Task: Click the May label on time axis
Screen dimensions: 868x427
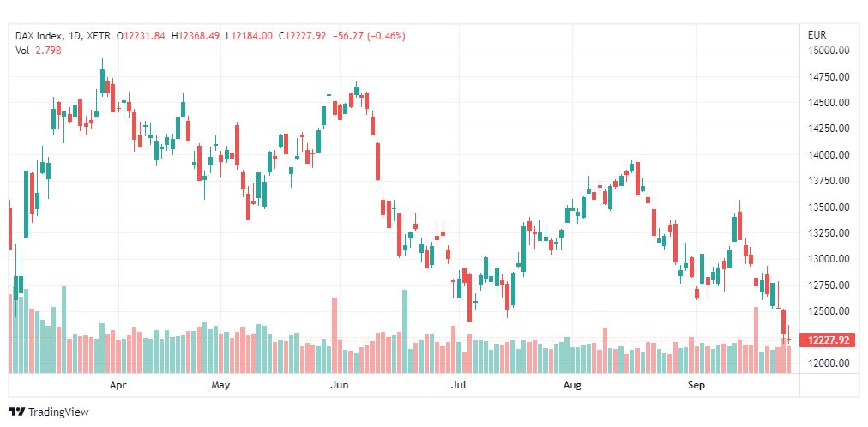Action: point(220,386)
